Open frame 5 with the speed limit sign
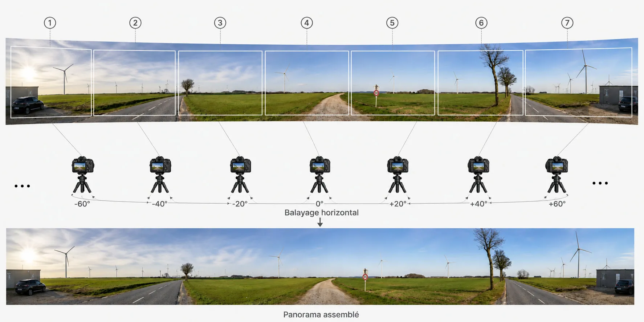This screenshot has height=322, width=644. [x=393, y=83]
